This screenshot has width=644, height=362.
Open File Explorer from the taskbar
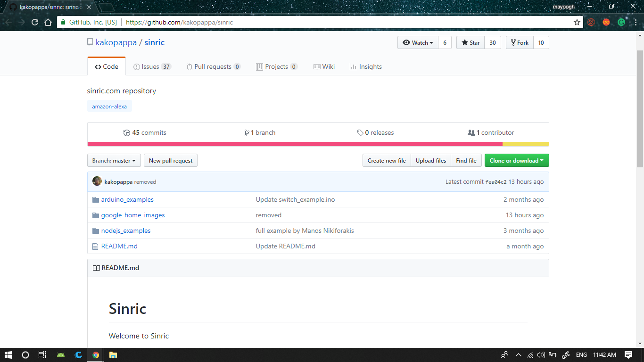[113, 355]
